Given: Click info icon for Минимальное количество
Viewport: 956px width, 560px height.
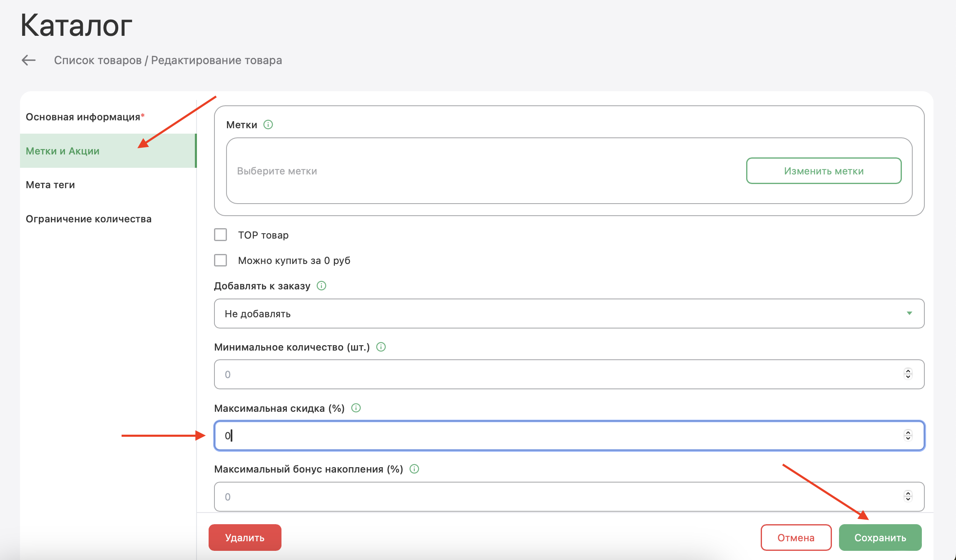Looking at the screenshot, I should tap(381, 347).
